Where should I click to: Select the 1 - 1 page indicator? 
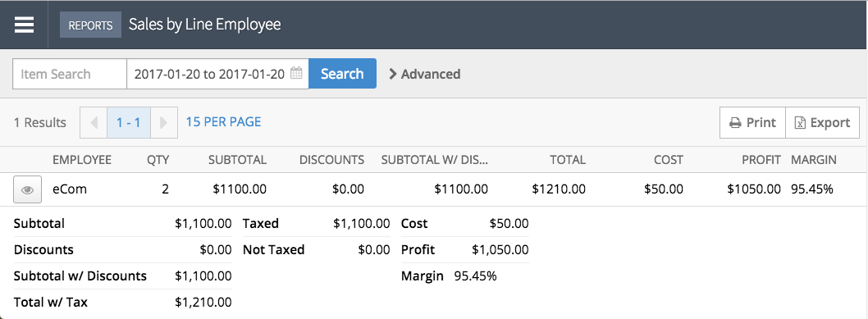pyautogui.click(x=129, y=122)
